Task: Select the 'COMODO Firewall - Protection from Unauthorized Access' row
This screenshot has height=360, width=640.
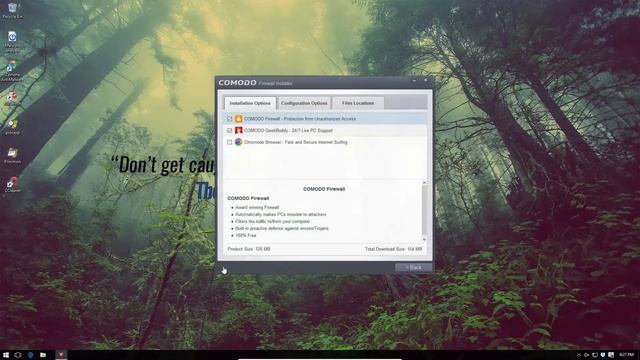Action: [325, 119]
